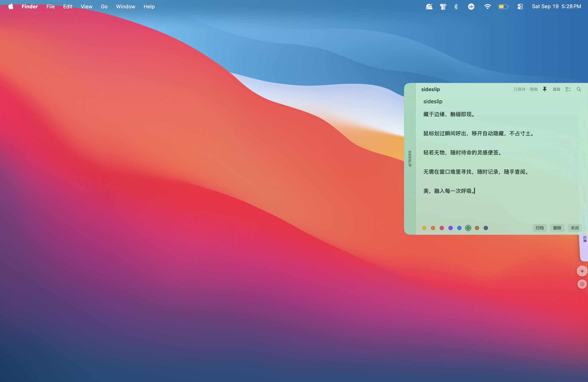
Task: Open Sideslip settings gear button
Action: 582,284
